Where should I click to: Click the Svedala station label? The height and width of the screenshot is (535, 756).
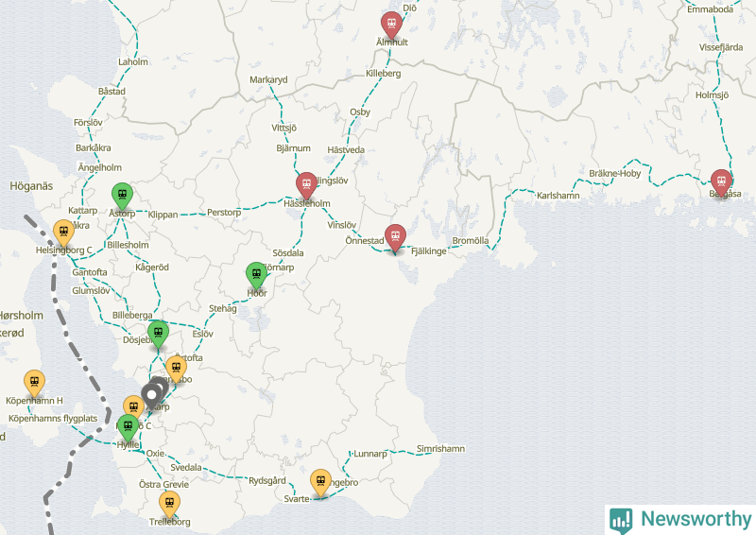click(186, 468)
